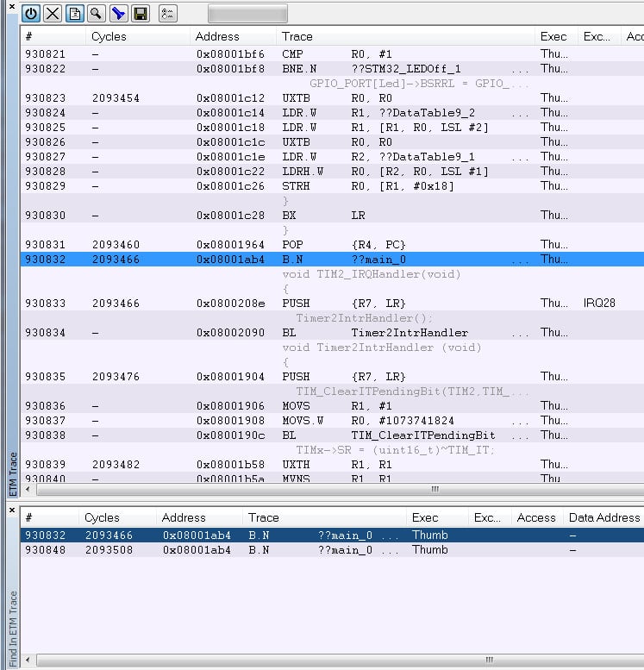Click the left arrow of upper horizontal scrollbar
The height and width of the screenshot is (670, 644).
click(x=28, y=489)
